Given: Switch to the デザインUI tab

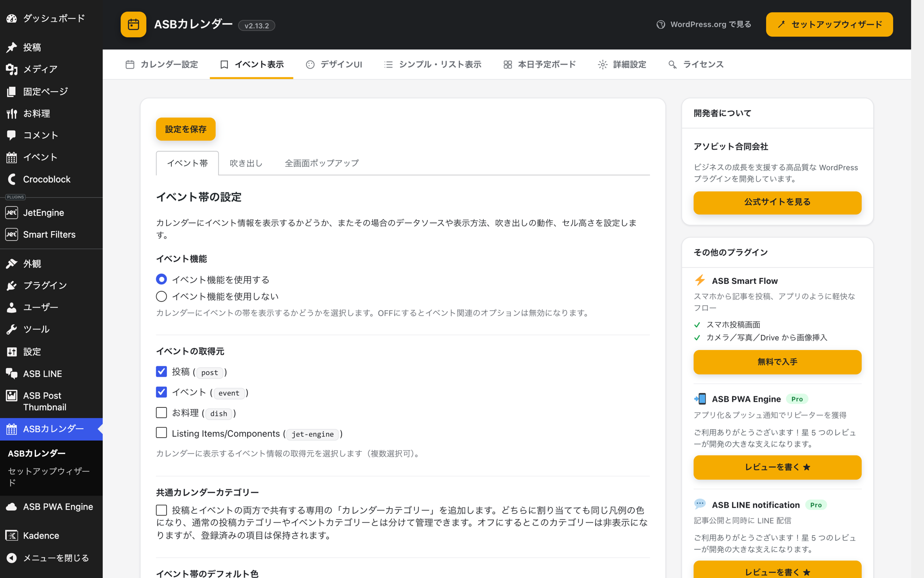Looking at the screenshot, I should point(334,64).
